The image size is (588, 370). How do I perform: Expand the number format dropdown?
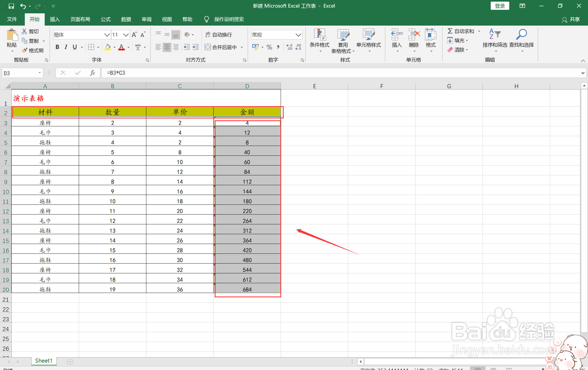(298, 35)
